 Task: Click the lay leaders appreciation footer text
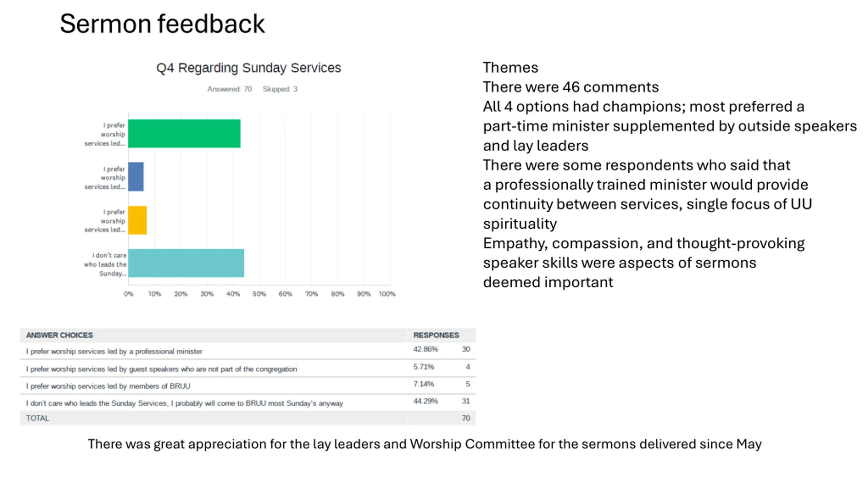(425, 444)
